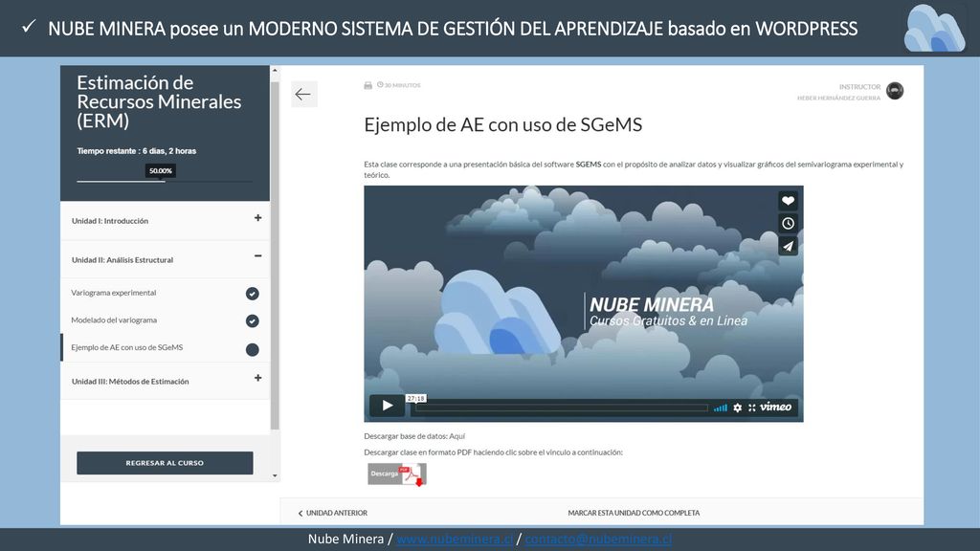This screenshot has width=980, height=551.
Task: Click MARCAR ESTA UNIDAD COMO COMPLETA
Action: tap(634, 513)
